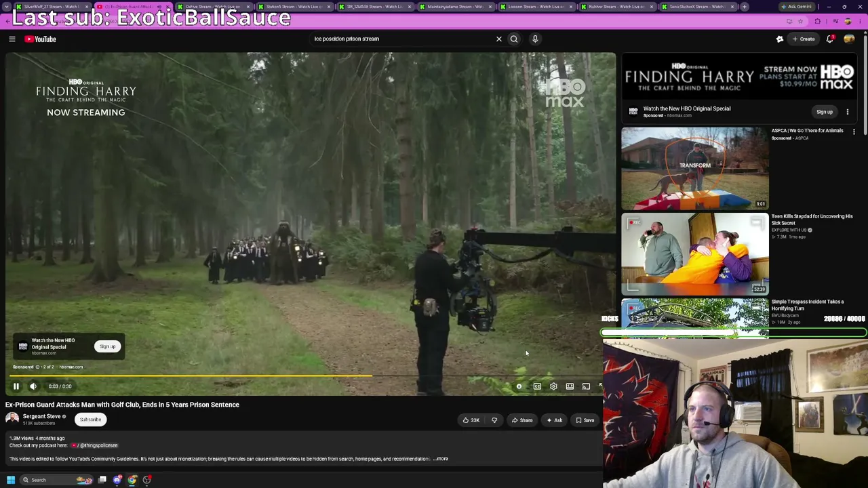Screen dimensions: 868x488
Task: Open Task View on the taskbar
Action: click(102, 480)
